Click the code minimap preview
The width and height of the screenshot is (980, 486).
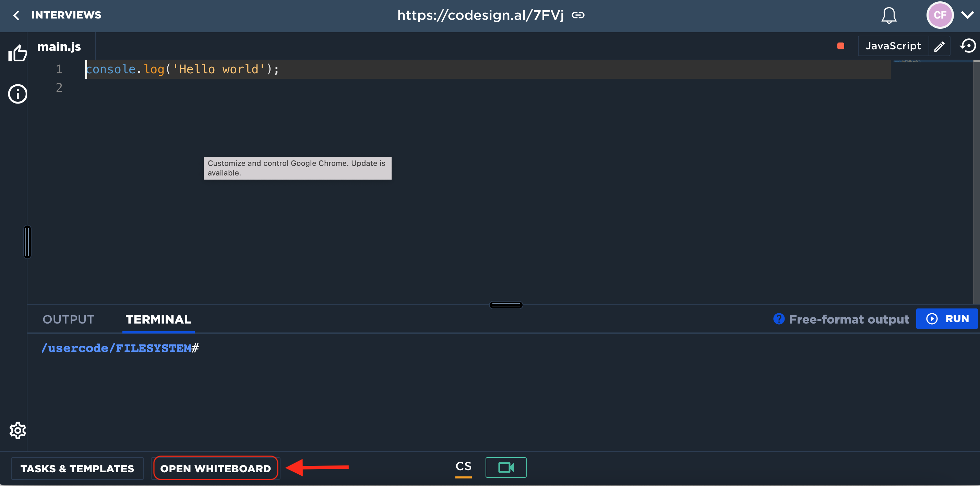pyautogui.click(x=908, y=61)
